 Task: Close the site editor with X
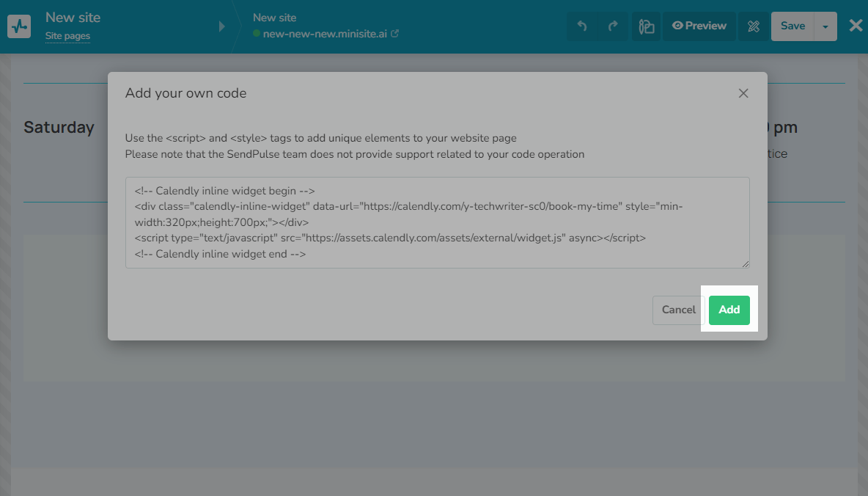tap(856, 26)
